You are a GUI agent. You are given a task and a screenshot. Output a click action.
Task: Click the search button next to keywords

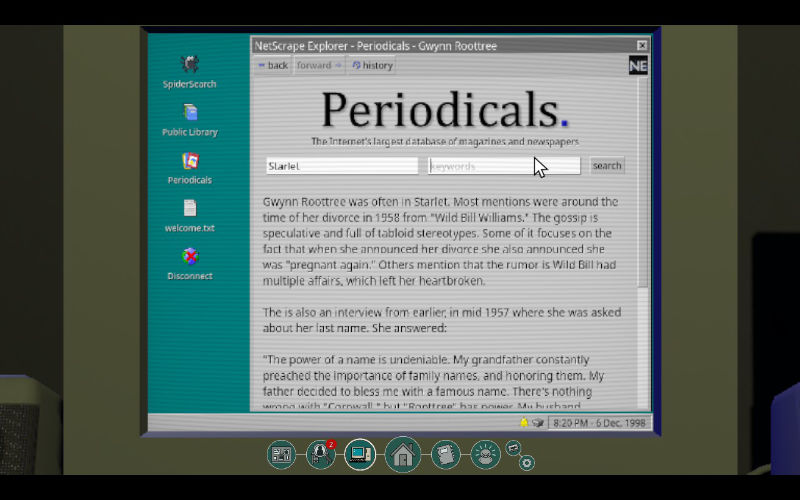point(607,166)
